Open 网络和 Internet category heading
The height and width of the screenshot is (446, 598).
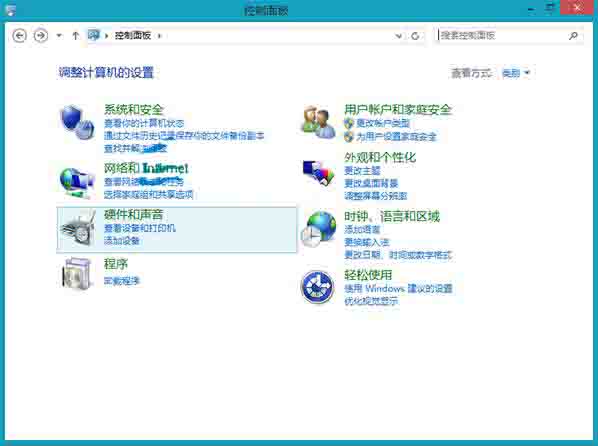coord(146,168)
